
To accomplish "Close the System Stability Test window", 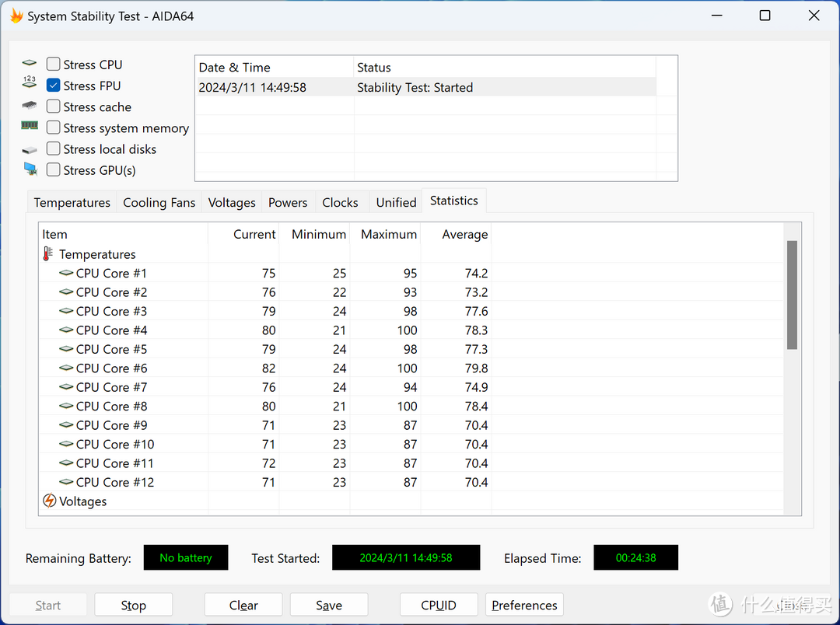I will [814, 16].
